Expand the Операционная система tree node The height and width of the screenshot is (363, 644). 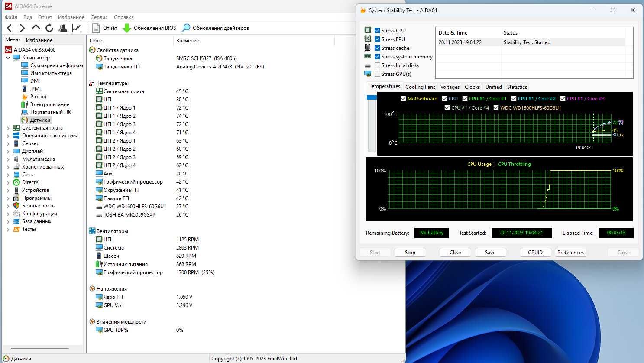pos(8,136)
